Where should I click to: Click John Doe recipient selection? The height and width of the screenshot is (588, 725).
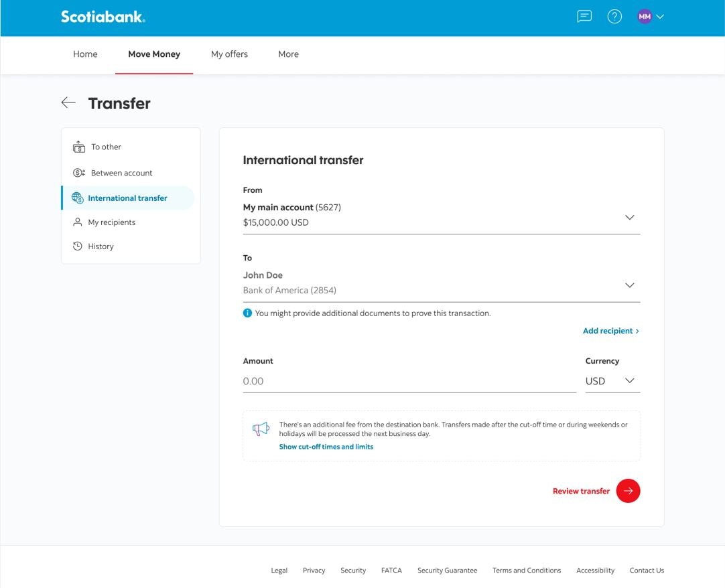coord(442,283)
